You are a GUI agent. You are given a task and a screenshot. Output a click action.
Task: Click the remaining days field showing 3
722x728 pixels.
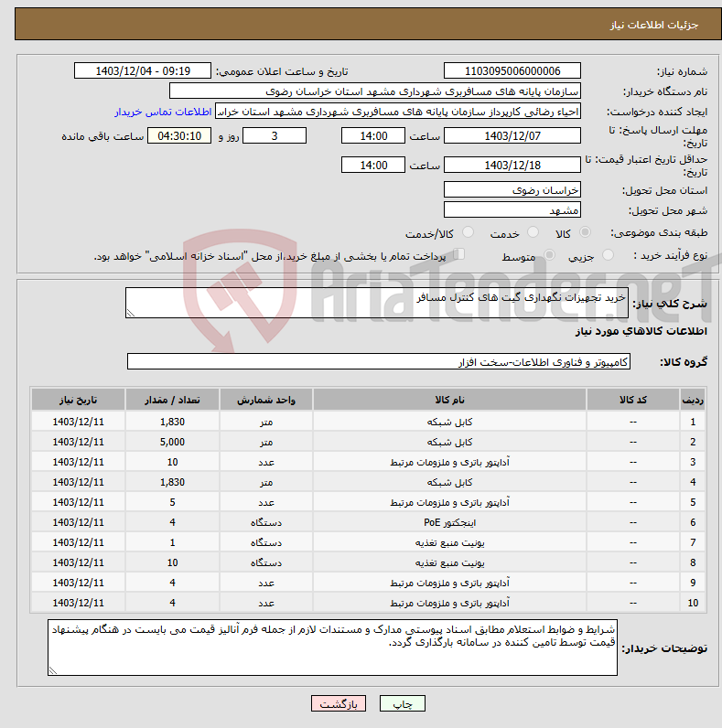(275, 135)
